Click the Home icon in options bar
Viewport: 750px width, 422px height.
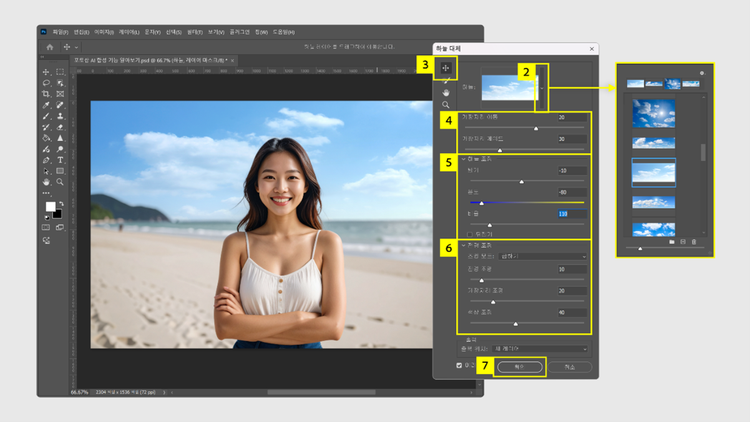(x=50, y=47)
